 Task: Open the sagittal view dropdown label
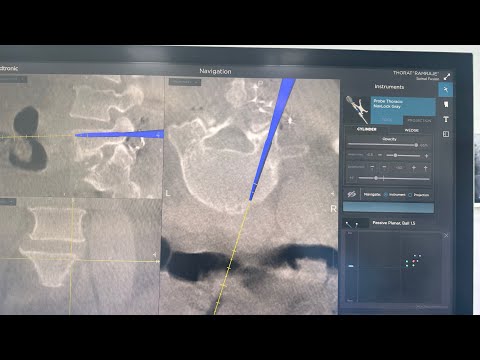pos(12,79)
